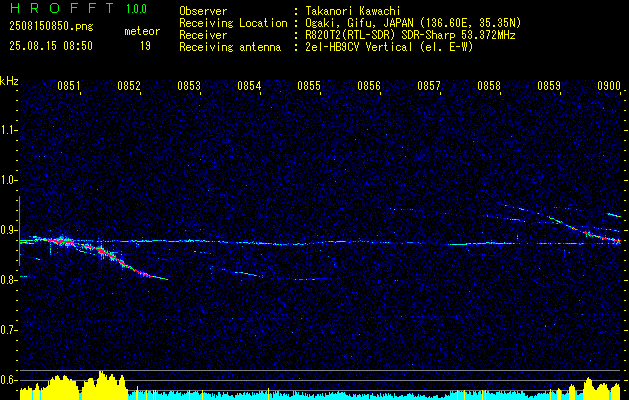Click the Receiving antenna field label
The width and height of the screenshot is (629, 400).
(x=230, y=47)
